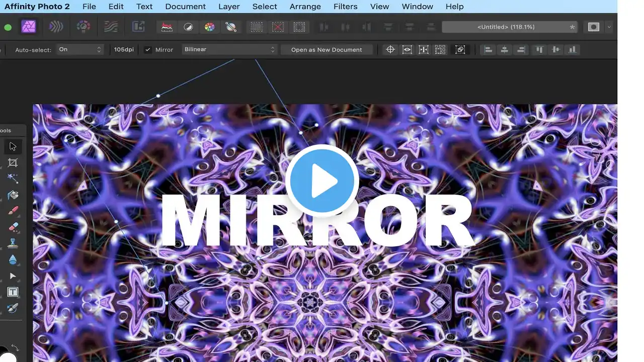Open the File menu
Screen dimensions: 644x362
pyautogui.click(x=89, y=7)
